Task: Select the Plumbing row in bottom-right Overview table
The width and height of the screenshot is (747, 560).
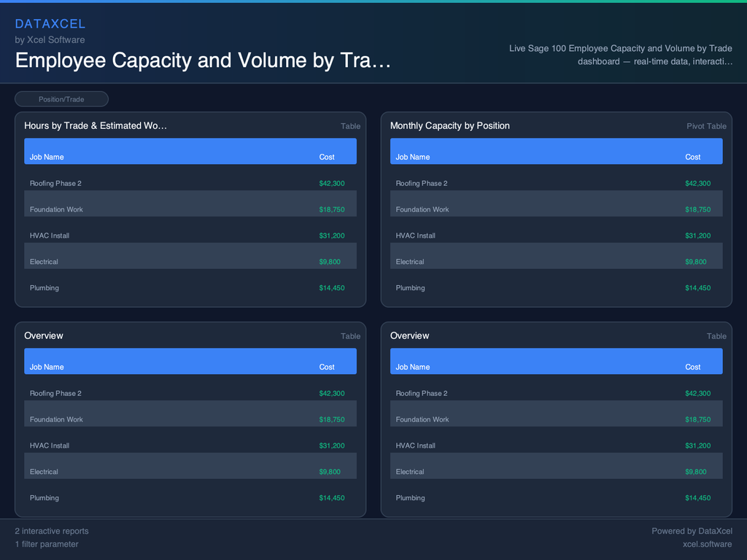Action: 556,498
